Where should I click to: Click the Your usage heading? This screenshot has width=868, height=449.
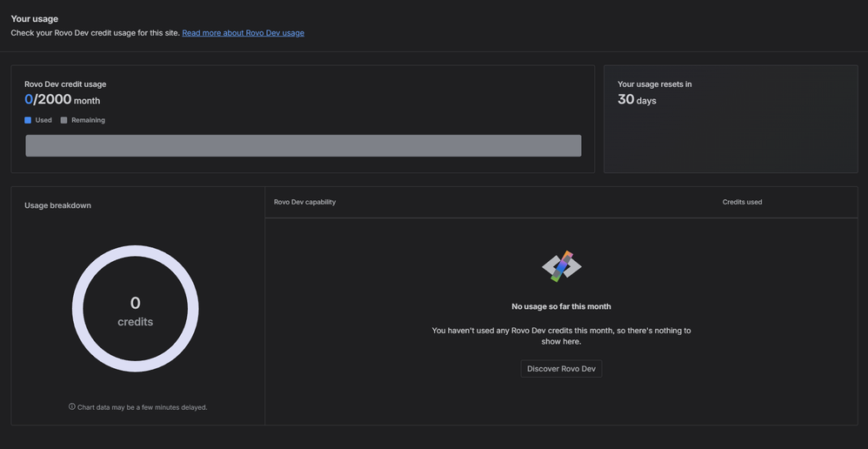[34, 19]
